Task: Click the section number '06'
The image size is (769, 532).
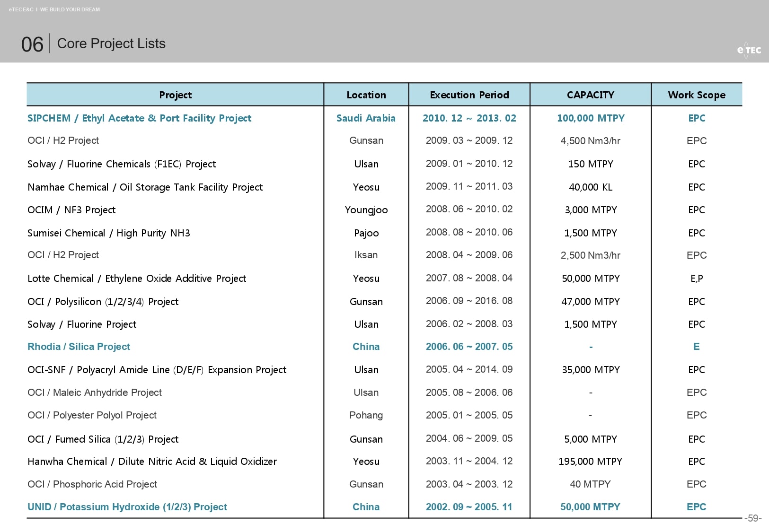Action: coord(32,44)
